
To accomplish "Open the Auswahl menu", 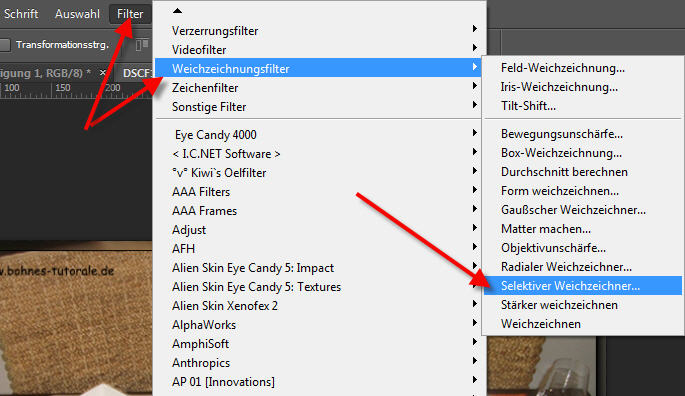I will tap(77, 14).
